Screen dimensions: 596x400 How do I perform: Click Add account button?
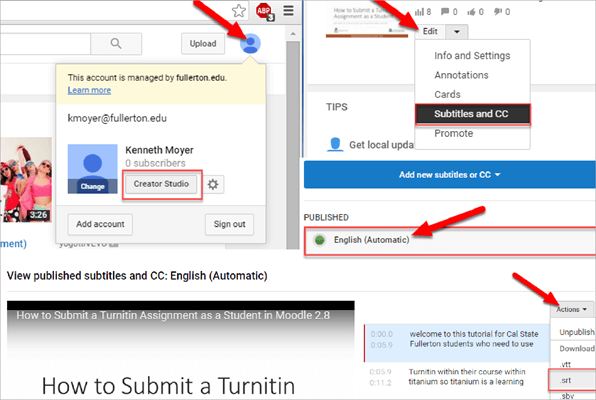pyautogui.click(x=100, y=224)
